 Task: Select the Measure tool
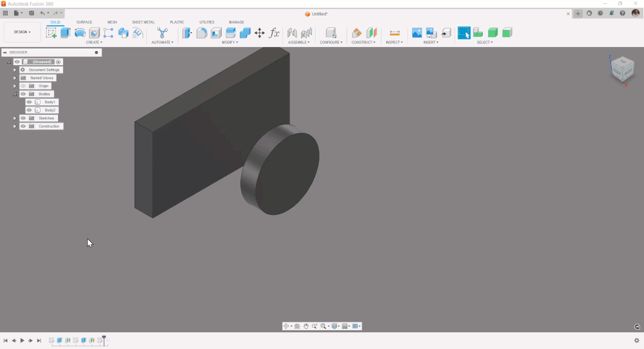(395, 33)
